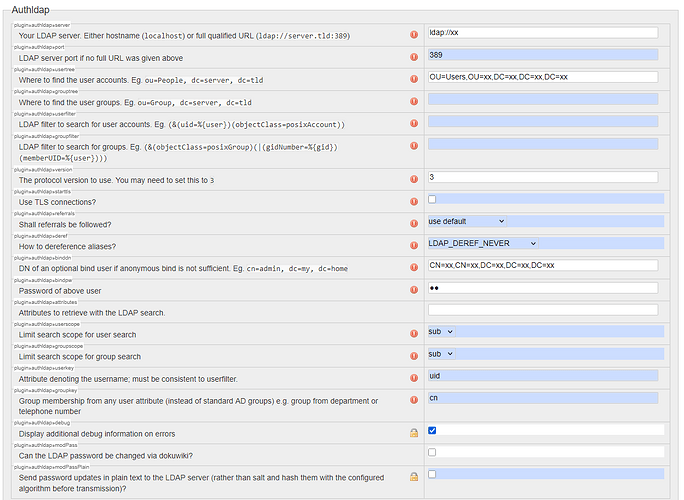Click the lock icon for plain text password updates

pos(414,475)
